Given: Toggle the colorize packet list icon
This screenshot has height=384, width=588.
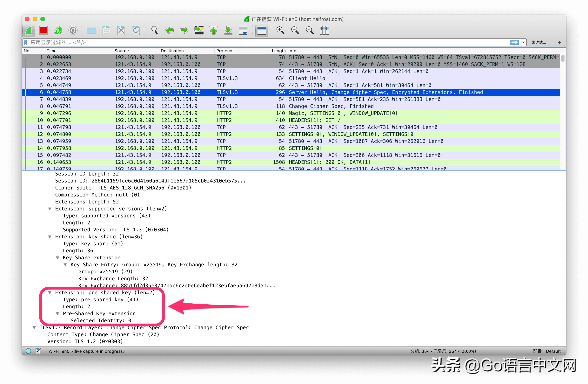Looking at the screenshot, I should point(262,30).
